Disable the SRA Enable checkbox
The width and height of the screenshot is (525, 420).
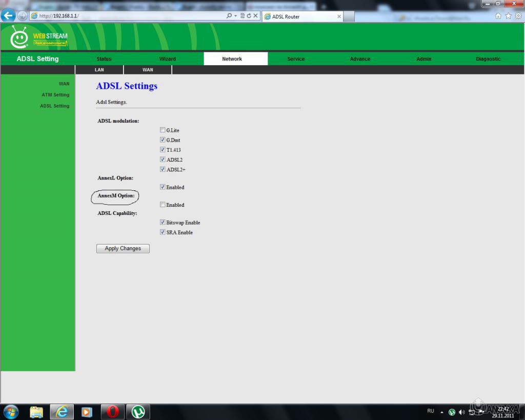pos(163,232)
